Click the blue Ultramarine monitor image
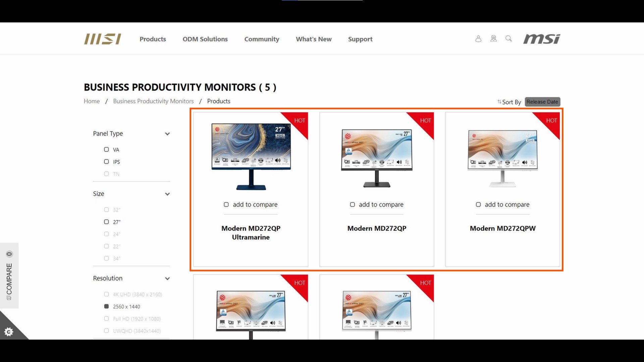The width and height of the screenshot is (644, 362). click(251, 157)
